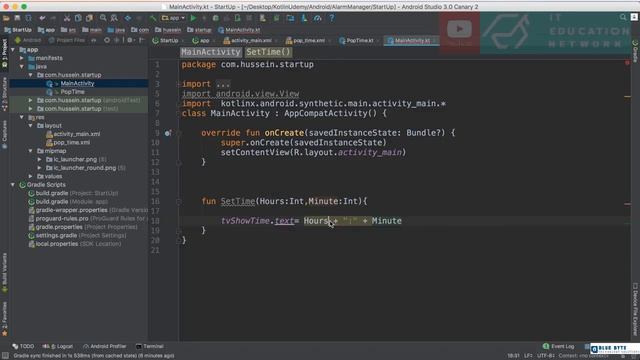The image size is (640, 360).
Task: Click StartUp in the navigation bar
Action: 18,30
